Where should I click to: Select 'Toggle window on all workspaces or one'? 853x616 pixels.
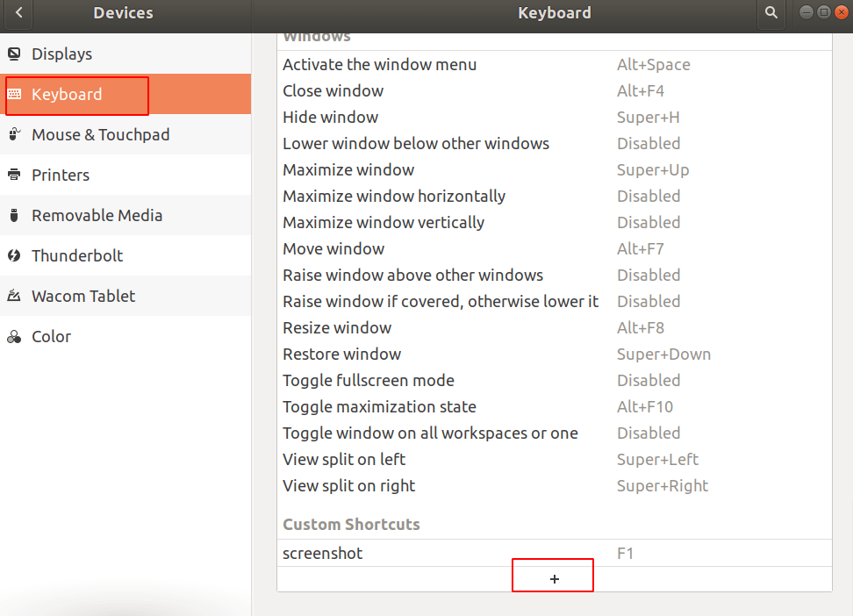tap(554, 433)
